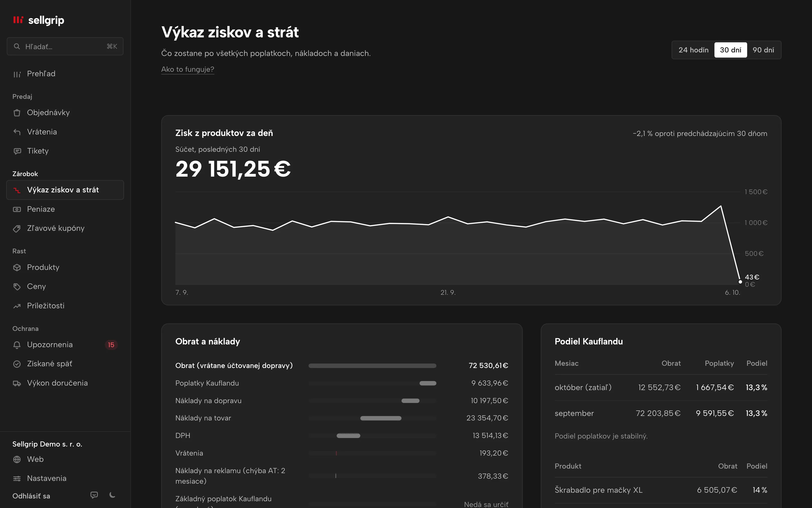Click the 9 633,96 € Kaufland fees amount
Image resolution: width=812 pixels, height=508 pixels.
pos(489,383)
